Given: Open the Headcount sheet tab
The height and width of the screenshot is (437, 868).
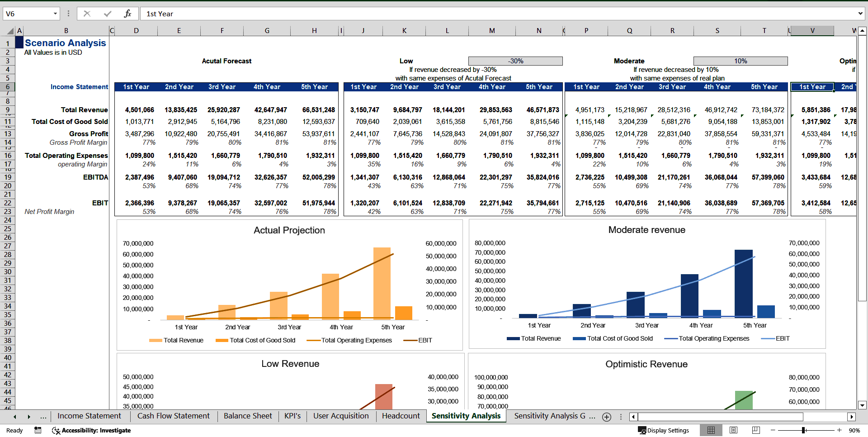Looking at the screenshot, I should pyautogui.click(x=401, y=416).
